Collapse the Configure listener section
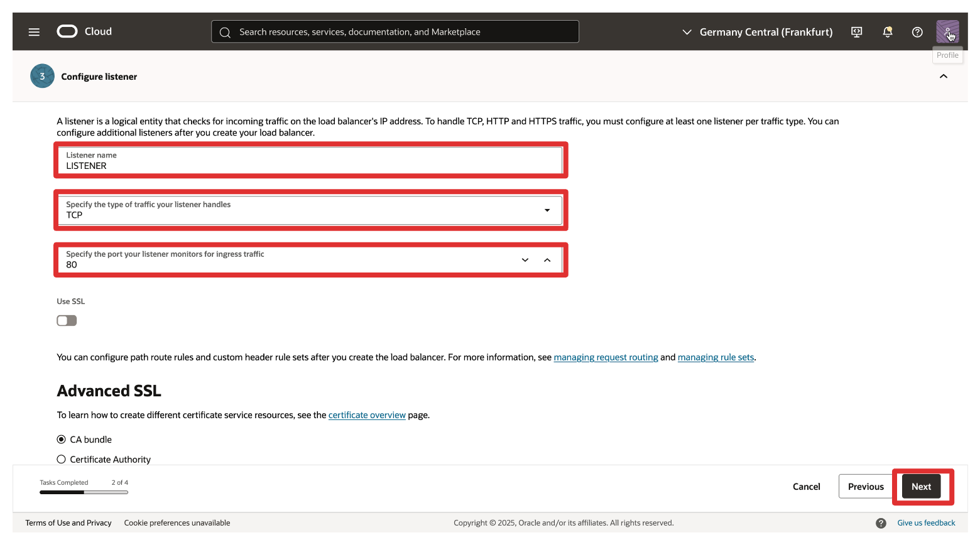This screenshot has height=545, width=980. 943,76
